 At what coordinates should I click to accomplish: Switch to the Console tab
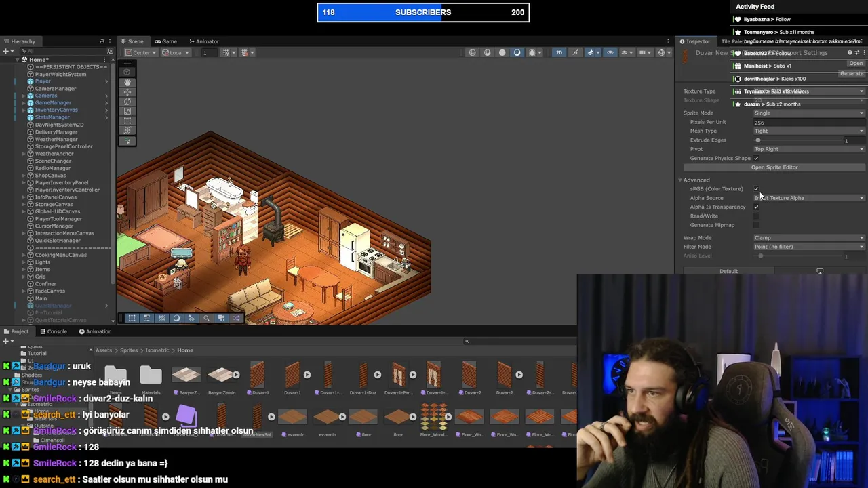(54, 331)
